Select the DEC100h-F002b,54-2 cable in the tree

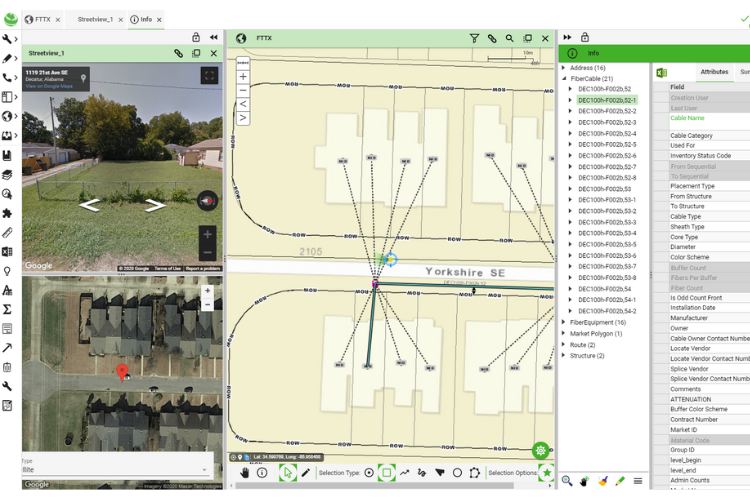tap(607, 311)
